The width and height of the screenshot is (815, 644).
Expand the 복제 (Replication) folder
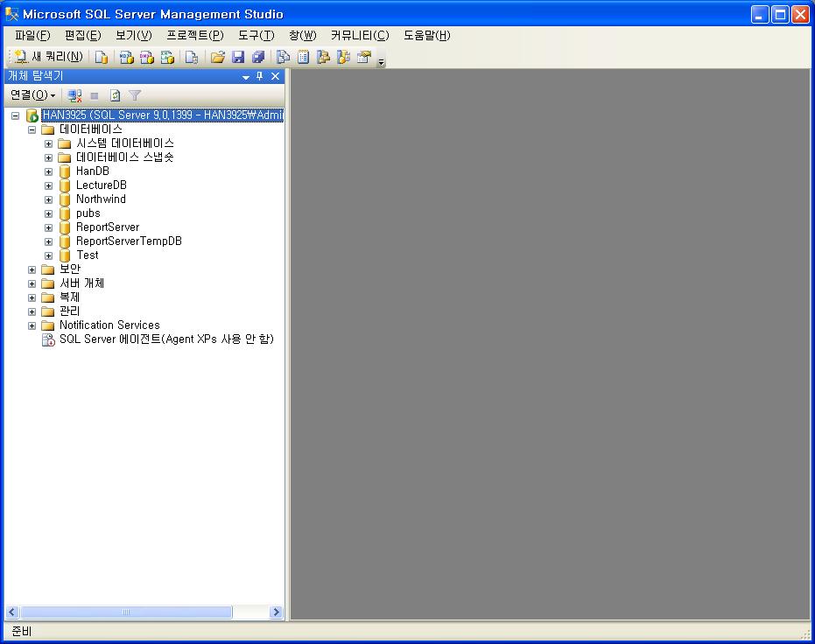(x=32, y=298)
